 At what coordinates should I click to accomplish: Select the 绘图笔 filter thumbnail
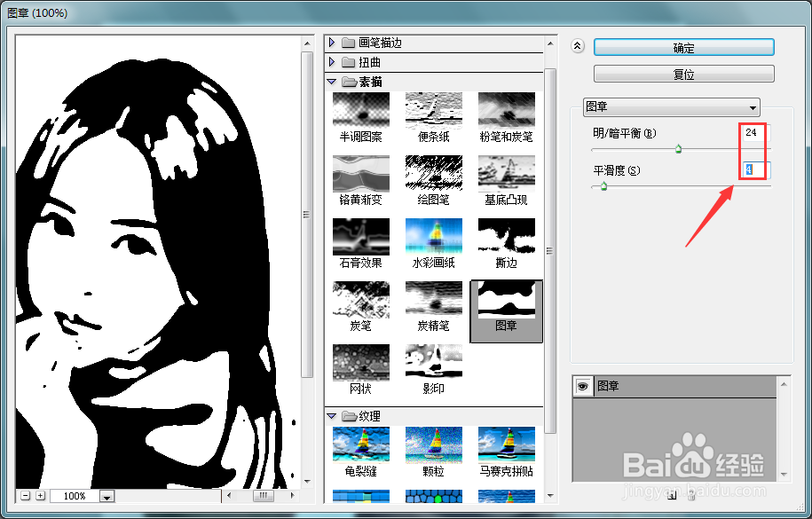[x=433, y=173]
